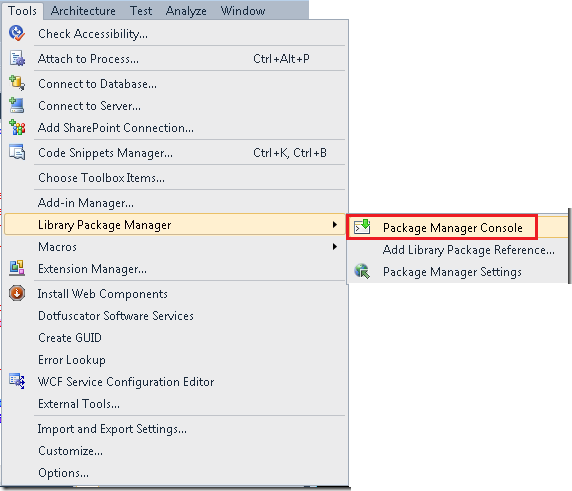Open the Analyze menu

186,11
